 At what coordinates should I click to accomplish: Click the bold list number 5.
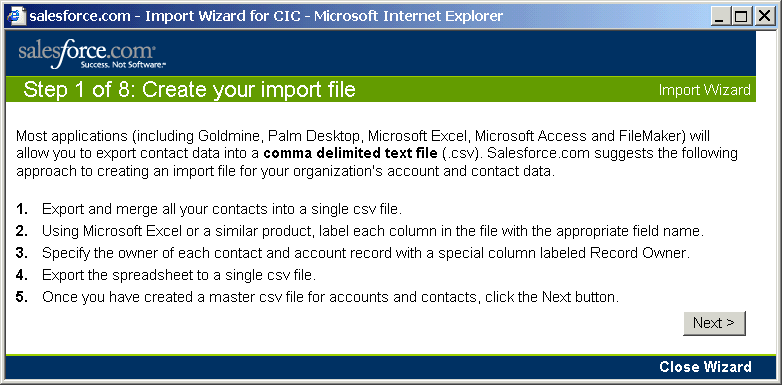[21, 298]
